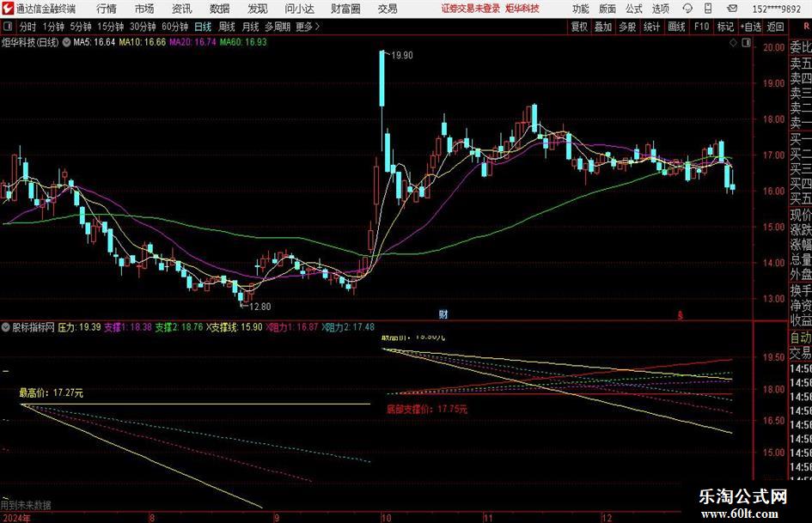Toggle the left panel layout icon

click(7, 27)
